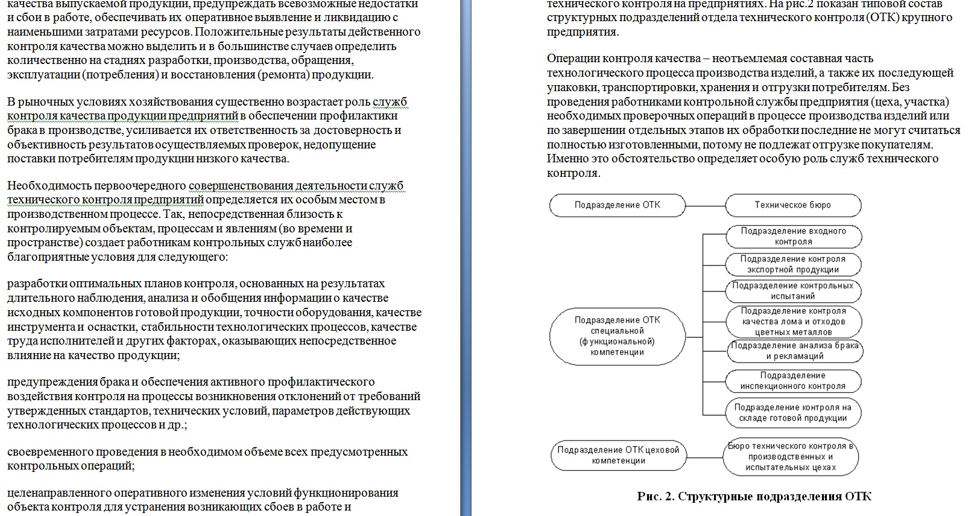Click the line starting 'В рыночных условиях хозяйствования'
Viewport: 980px width, 516px height.
[x=207, y=102]
